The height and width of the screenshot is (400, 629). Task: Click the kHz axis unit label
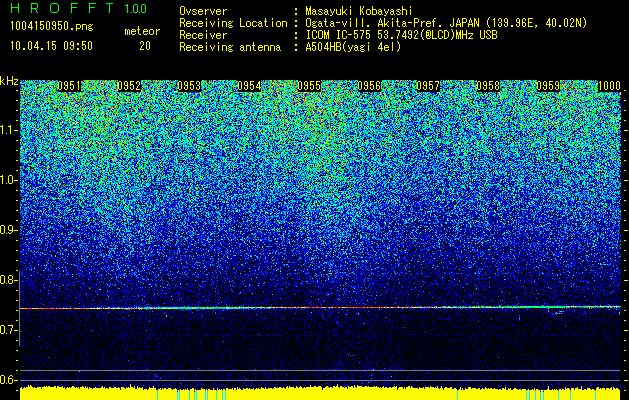pos(9,81)
